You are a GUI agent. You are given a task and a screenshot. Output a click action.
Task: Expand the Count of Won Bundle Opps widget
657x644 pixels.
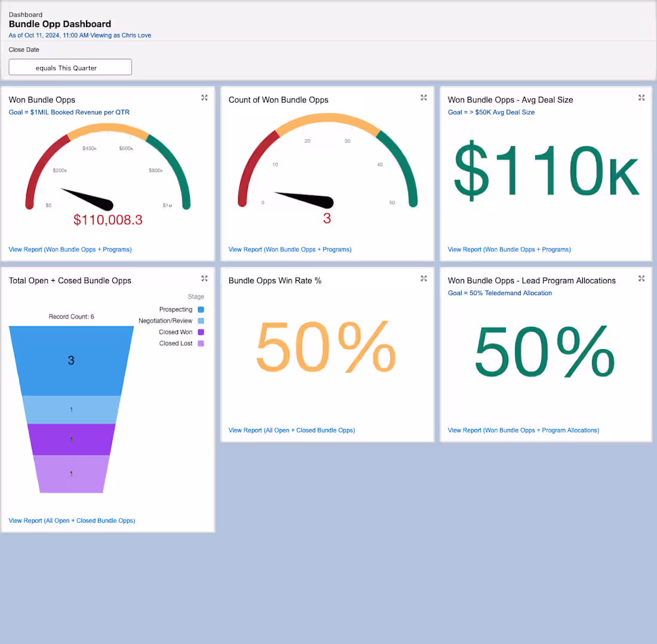(x=423, y=97)
